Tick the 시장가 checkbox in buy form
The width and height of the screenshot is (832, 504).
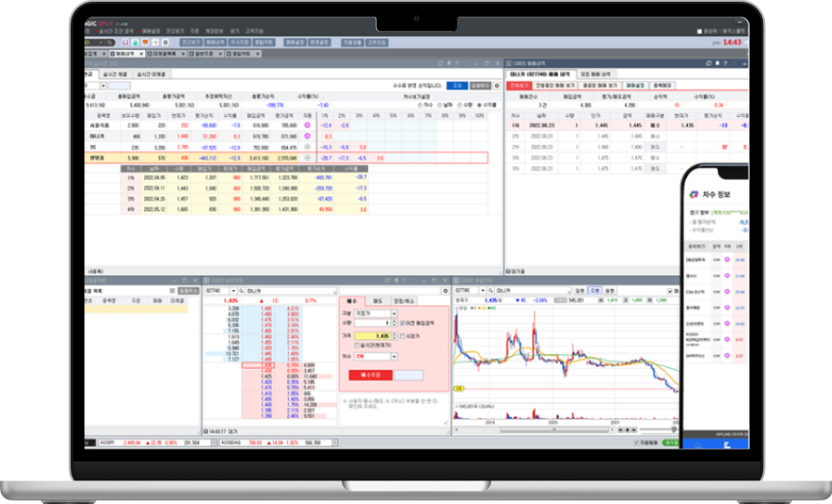click(402, 335)
